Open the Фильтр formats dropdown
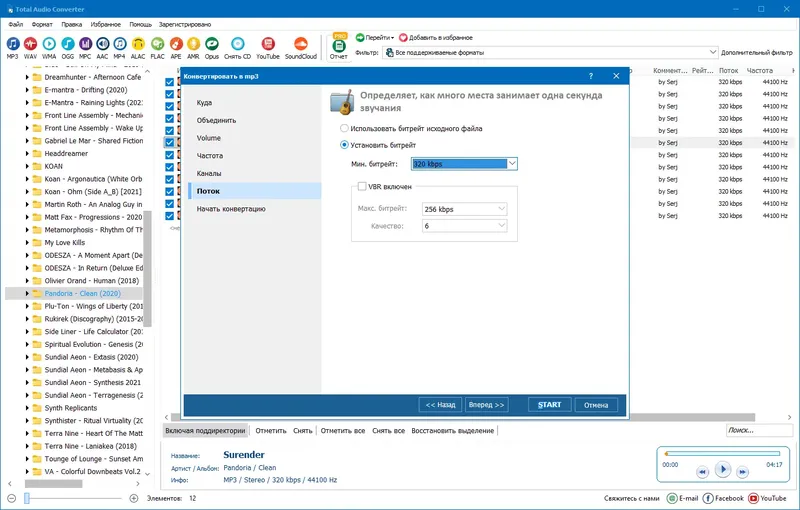 tap(713, 52)
